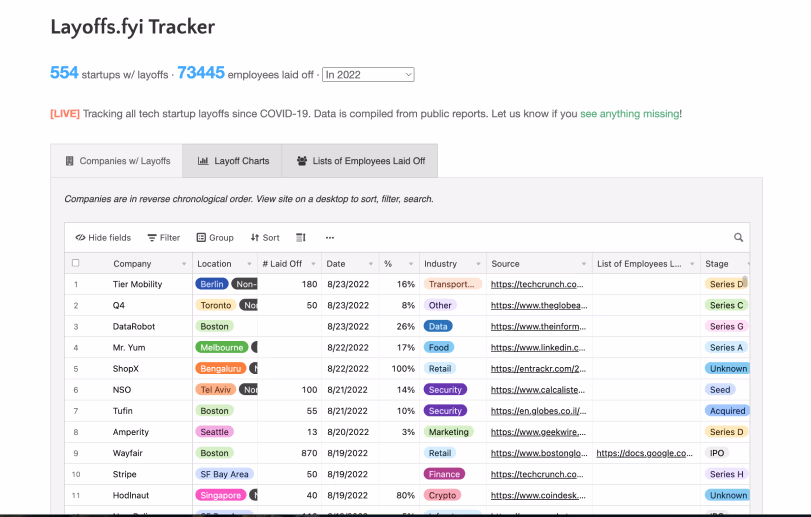811x517 pixels.
Task: Switch to Lists of Employees Laid Off tab
Action: click(x=360, y=161)
